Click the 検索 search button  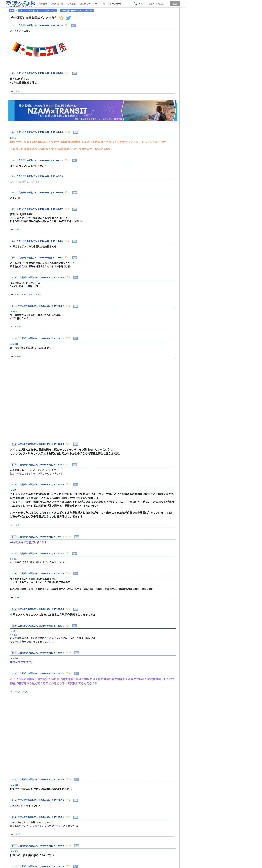point(175,4)
